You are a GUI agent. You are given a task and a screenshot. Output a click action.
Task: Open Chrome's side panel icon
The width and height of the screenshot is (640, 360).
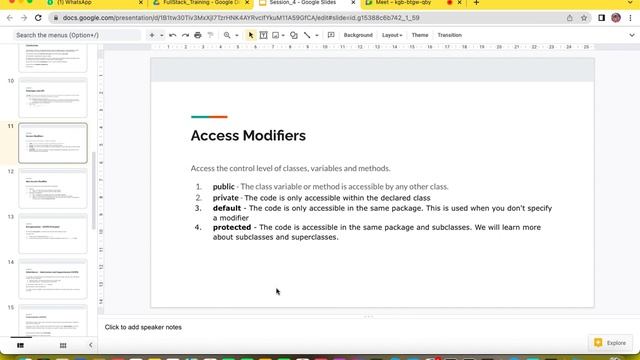pyautogui.click(x=601, y=18)
